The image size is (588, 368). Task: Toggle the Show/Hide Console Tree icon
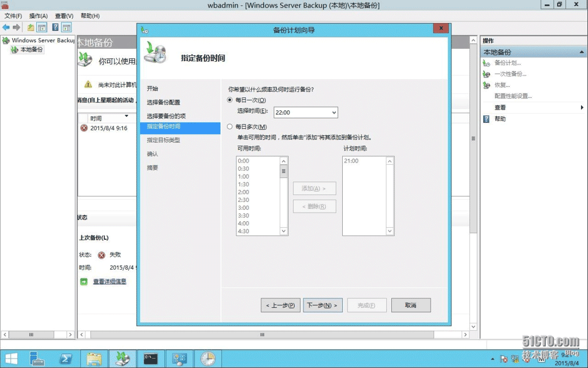coord(42,27)
